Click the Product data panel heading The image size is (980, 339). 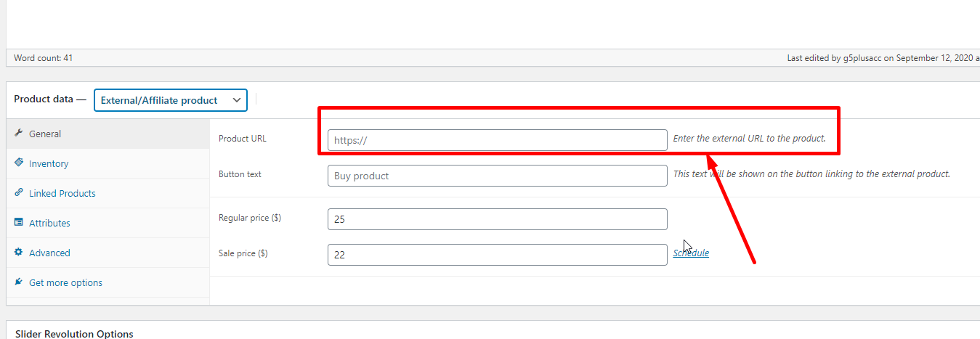(x=44, y=99)
